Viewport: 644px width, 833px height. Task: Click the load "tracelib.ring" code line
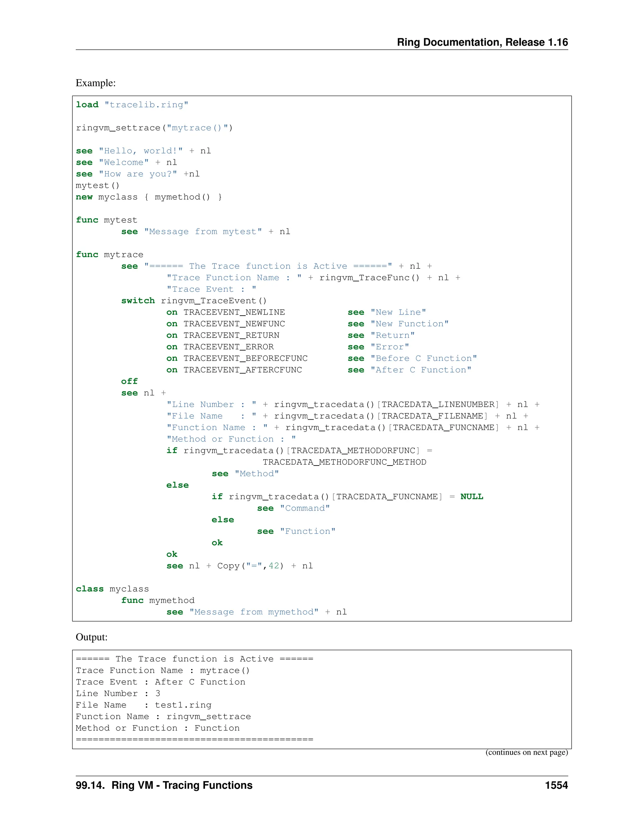(x=132, y=105)
